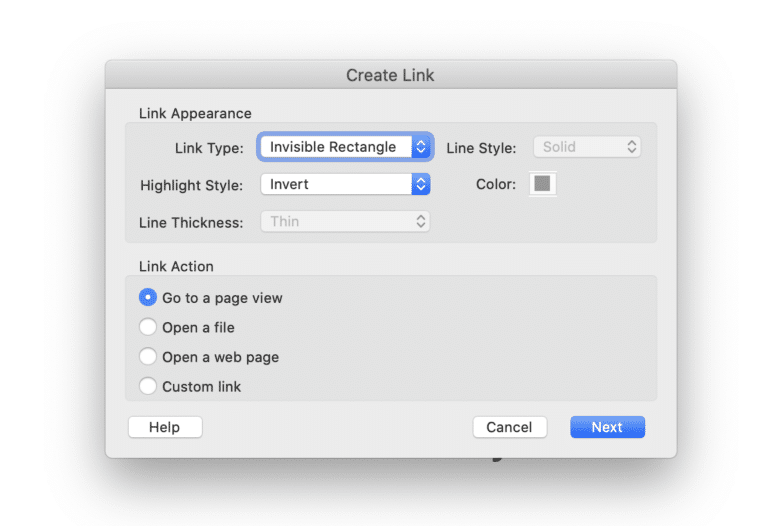Click the Line Thickness: label
This screenshot has width=768, height=526.
[191, 223]
